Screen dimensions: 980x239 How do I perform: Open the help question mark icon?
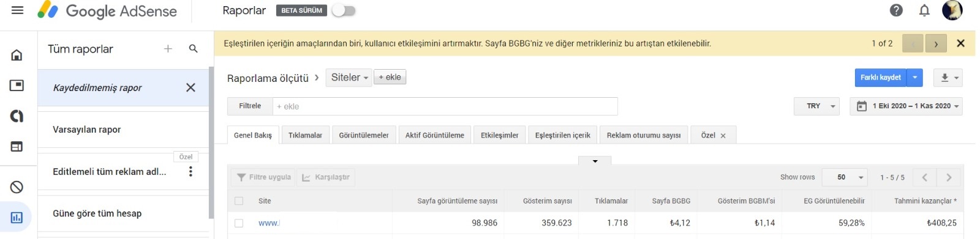pyautogui.click(x=896, y=10)
